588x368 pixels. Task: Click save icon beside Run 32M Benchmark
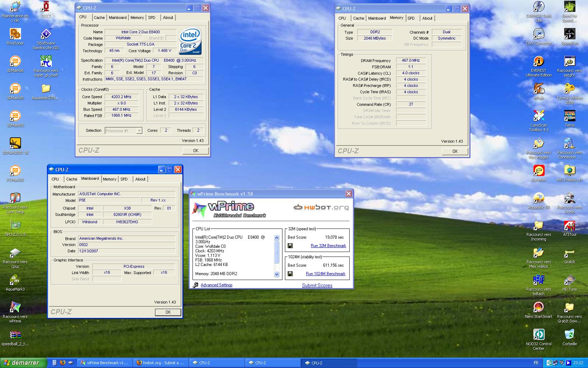[290, 246]
